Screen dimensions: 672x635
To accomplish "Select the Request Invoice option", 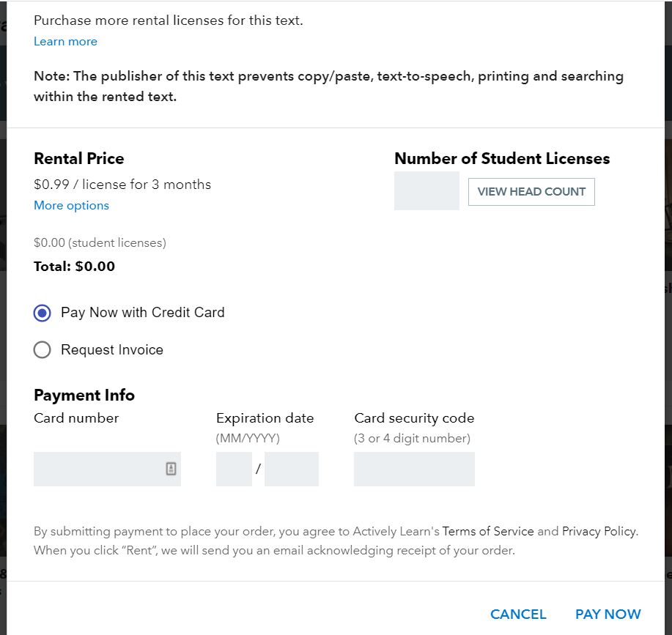I will pyautogui.click(x=42, y=349).
